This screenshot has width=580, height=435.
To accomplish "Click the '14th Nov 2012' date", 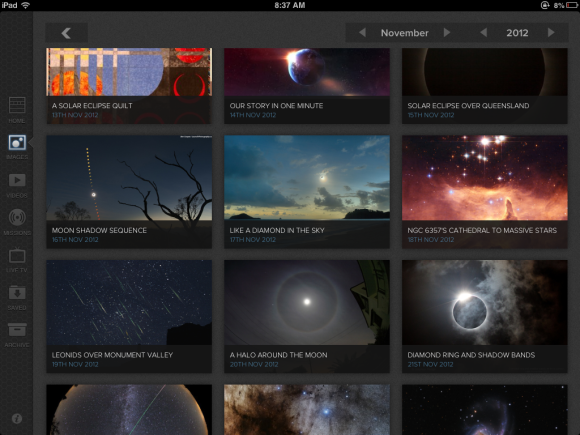I will click(253, 115).
